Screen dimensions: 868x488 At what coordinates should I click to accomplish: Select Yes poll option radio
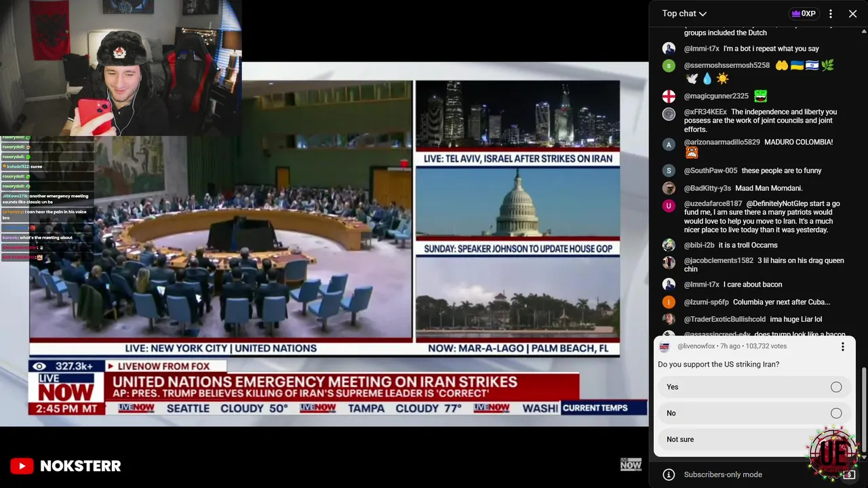point(836,387)
